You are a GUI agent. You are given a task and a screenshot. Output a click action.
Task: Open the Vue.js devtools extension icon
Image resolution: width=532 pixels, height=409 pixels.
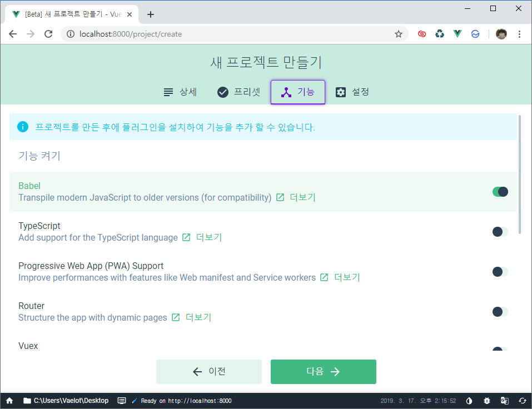[x=458, y=34]
